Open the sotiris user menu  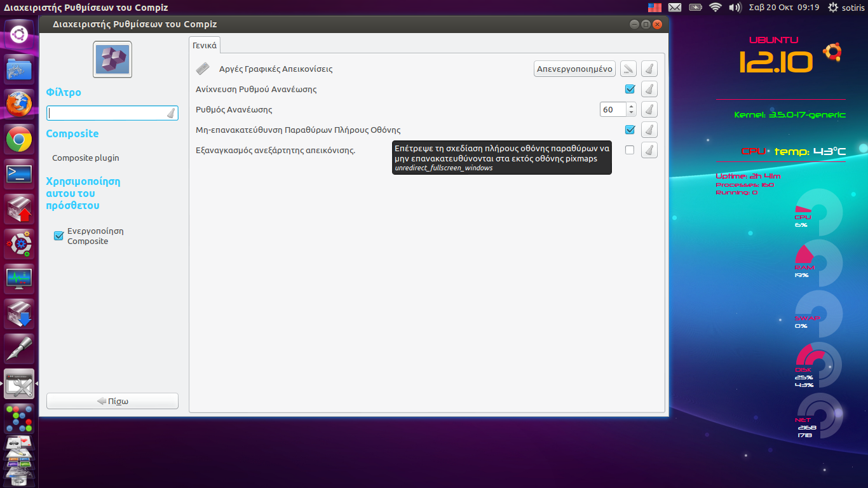(851, 8)
